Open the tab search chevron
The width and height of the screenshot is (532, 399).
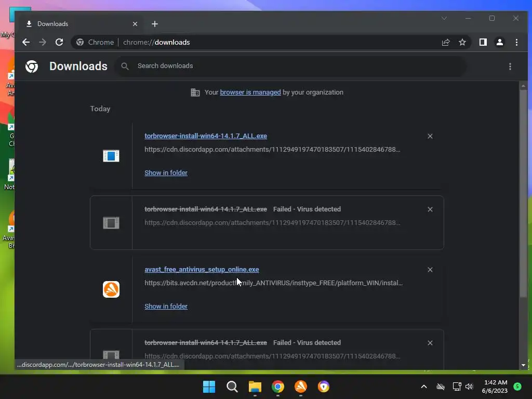(x=444, y=18)
